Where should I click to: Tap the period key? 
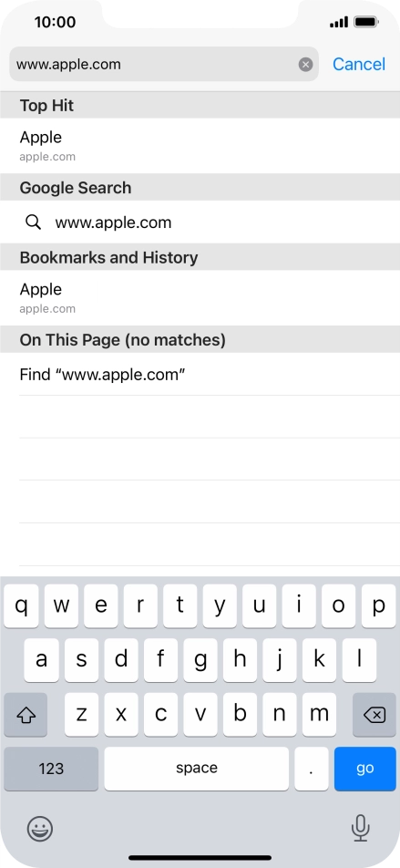[312, 769]
